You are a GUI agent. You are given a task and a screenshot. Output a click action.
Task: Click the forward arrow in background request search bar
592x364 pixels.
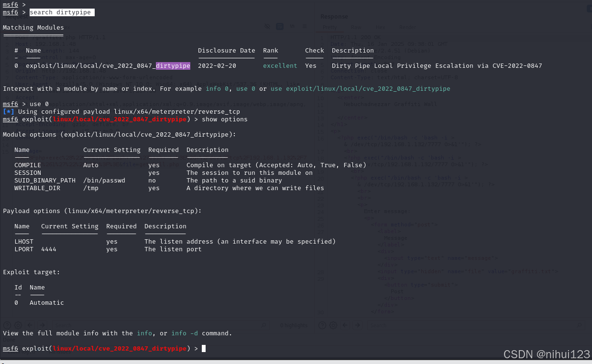click(42, 325)
